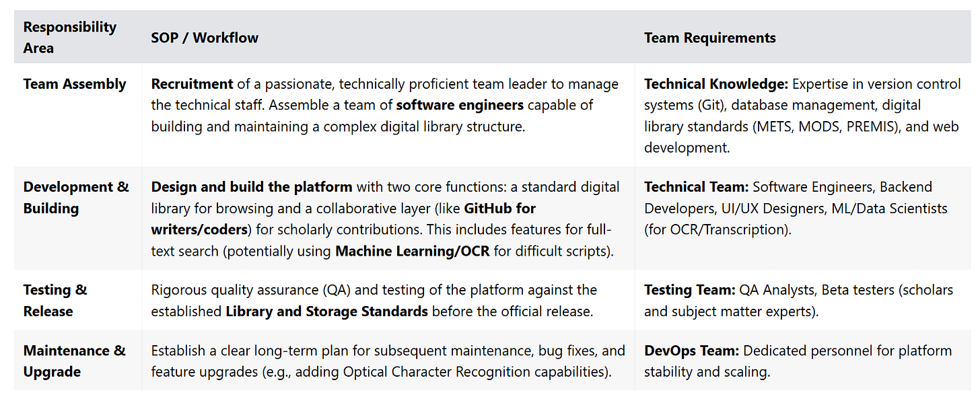The image size is (980, 409).
Task: Click the Responsibility Area column header
Action: pos(69,38)
